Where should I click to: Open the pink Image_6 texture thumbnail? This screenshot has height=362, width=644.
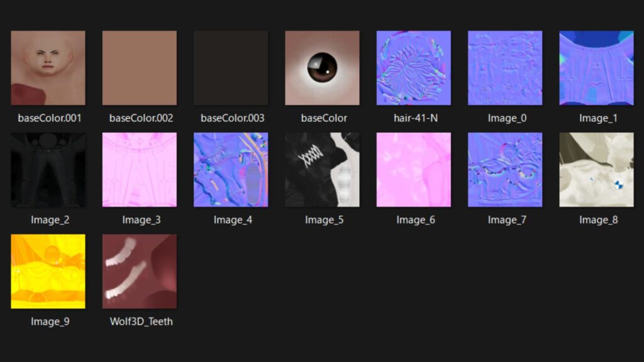[x=413, y=170]
